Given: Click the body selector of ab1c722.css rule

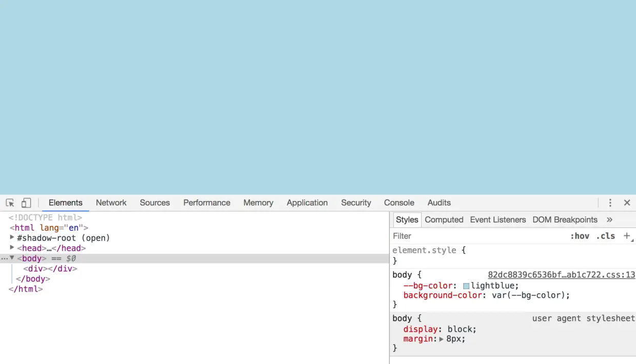Looking at the screenshot, I should click(x=402, y=275).
